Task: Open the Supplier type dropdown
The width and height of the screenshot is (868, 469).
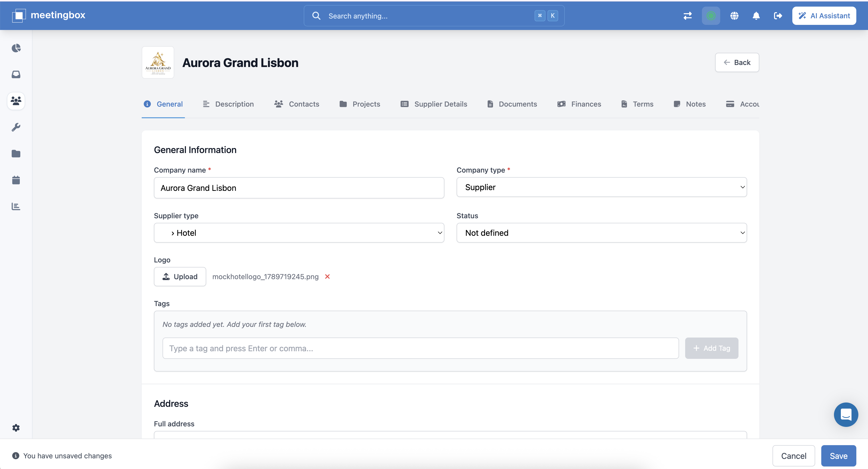Action: point(299,233)
